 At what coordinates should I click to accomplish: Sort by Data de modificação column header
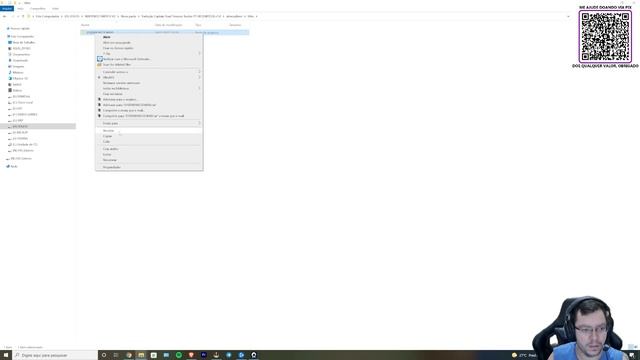169,25
